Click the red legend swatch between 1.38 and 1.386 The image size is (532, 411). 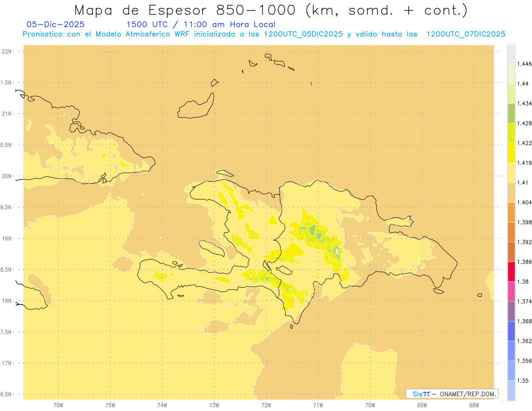point(511,271)
